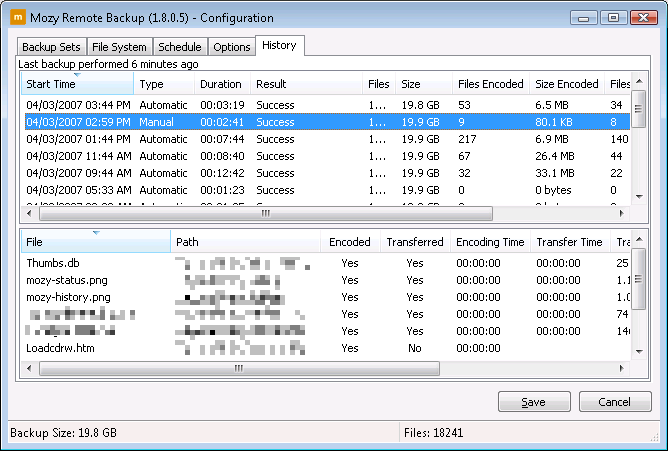Open the File System tab
668x451 pixels.
pos(120,47)
